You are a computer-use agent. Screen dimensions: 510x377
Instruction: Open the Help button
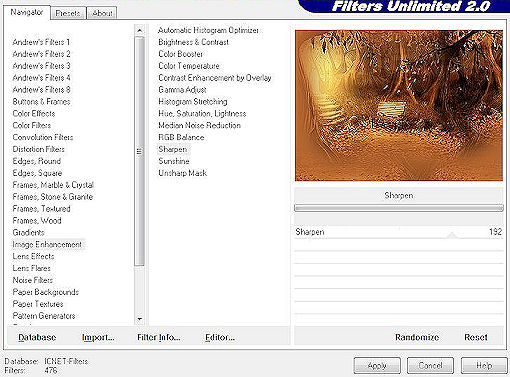click(484, 366)
